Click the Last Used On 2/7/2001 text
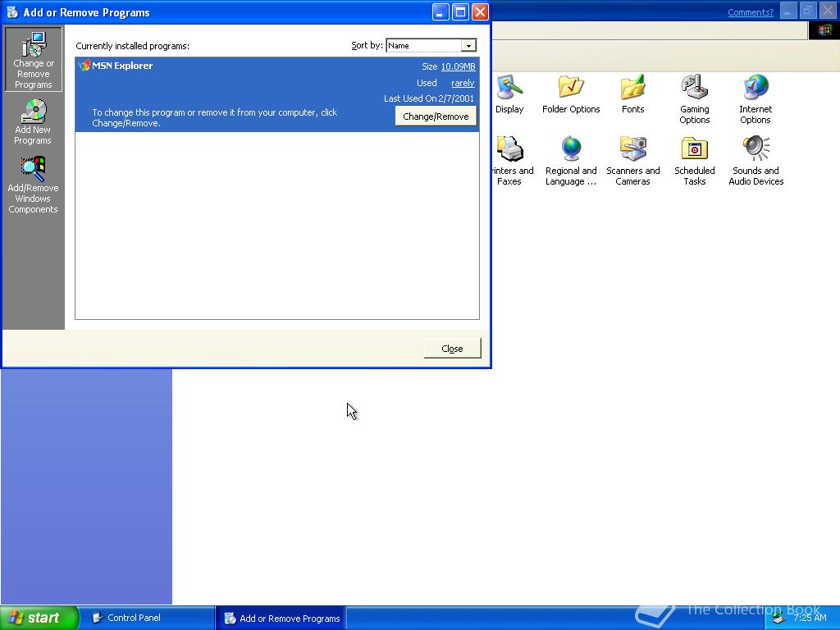 428,98
